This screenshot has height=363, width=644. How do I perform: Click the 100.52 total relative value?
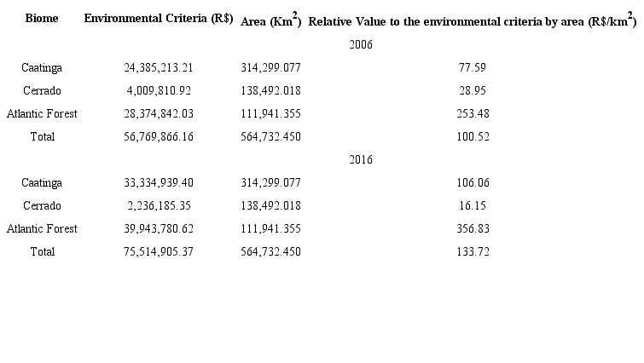[472, 136]
